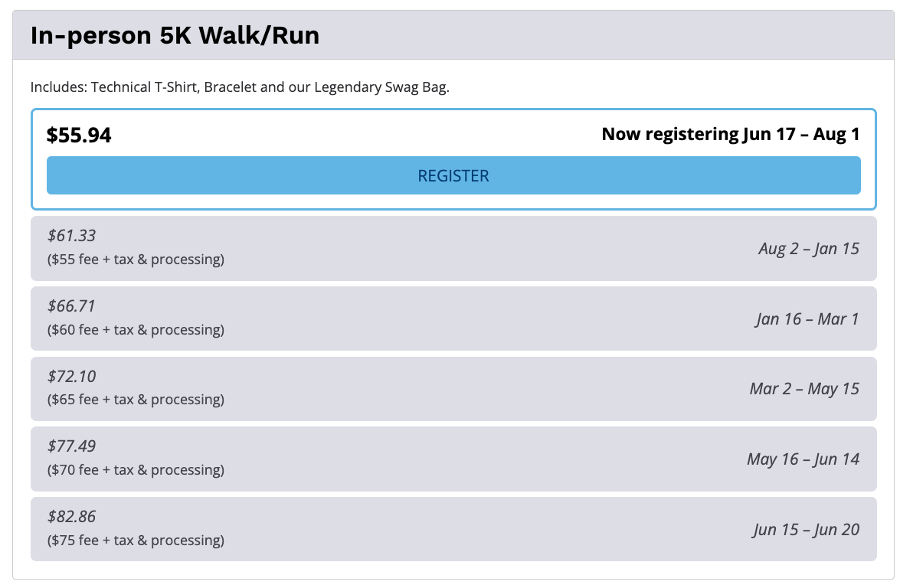Click the blue REGISTER button
Screen dimensions: 900x588
point(453,175)
